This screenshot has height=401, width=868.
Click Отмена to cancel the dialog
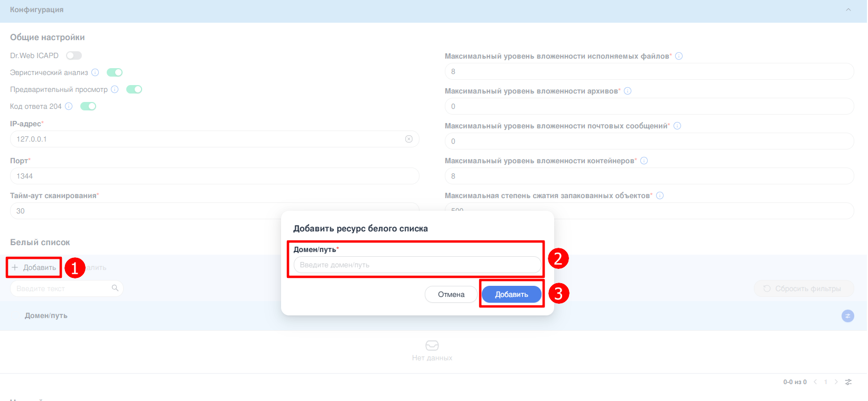(x=451, y=294)
